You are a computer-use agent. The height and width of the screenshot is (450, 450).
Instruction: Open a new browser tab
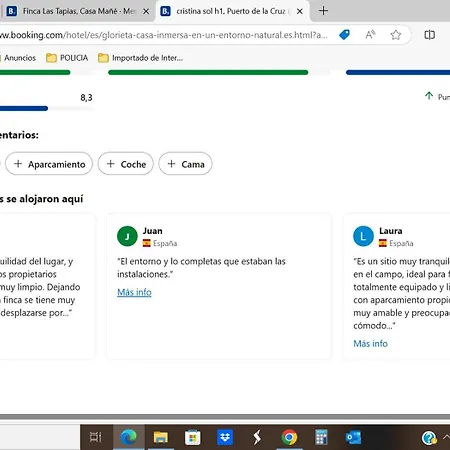pyautogui.click(x=323, y=11)
